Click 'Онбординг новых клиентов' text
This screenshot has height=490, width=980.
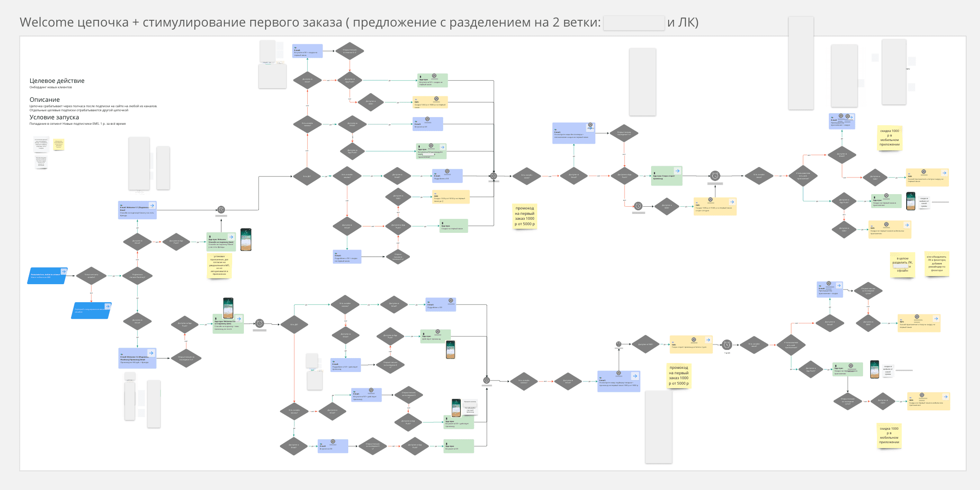pyautogui.click(x=51, y=87)
